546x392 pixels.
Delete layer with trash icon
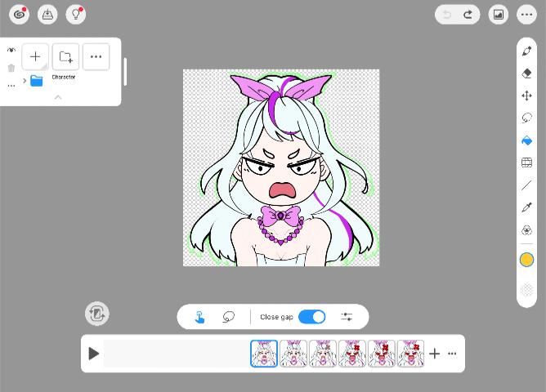[x=11, y=68]
